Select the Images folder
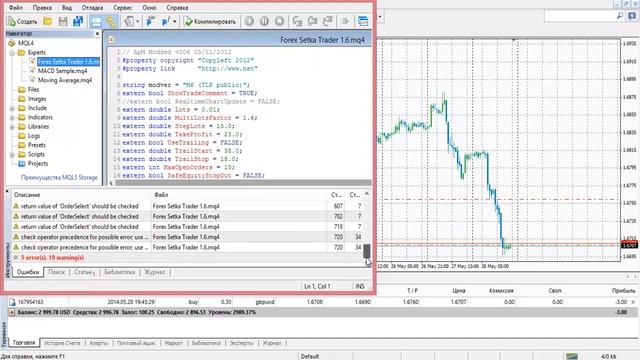This screenshot has height=360, width=640. (x=37, y=99)
